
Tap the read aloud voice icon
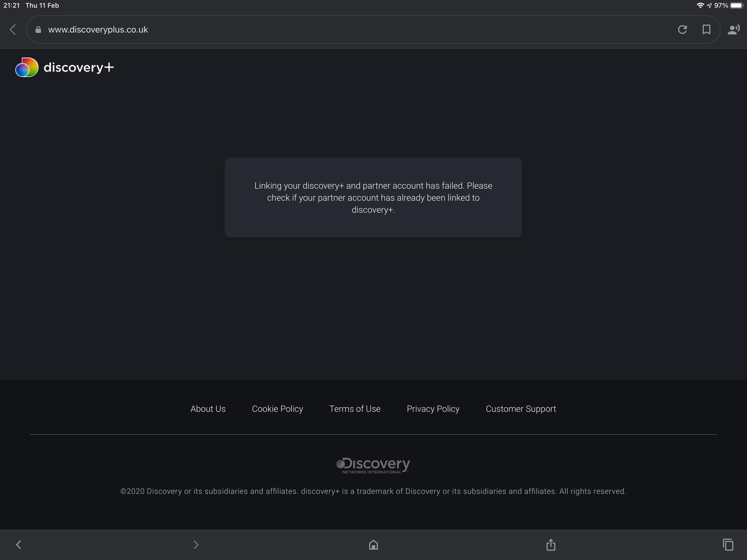[733, 30]
